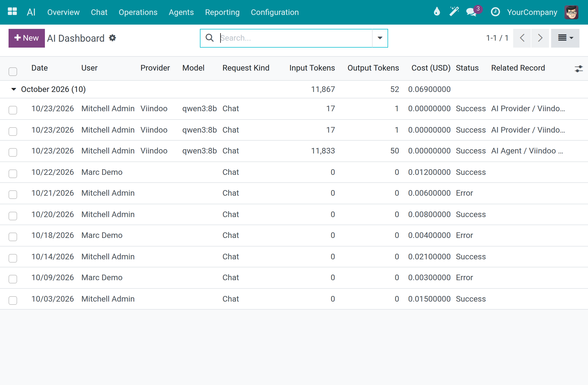Open the Chat menu
Image resolution: width=588 pixels, height=385 pixels.
[99, 12]
